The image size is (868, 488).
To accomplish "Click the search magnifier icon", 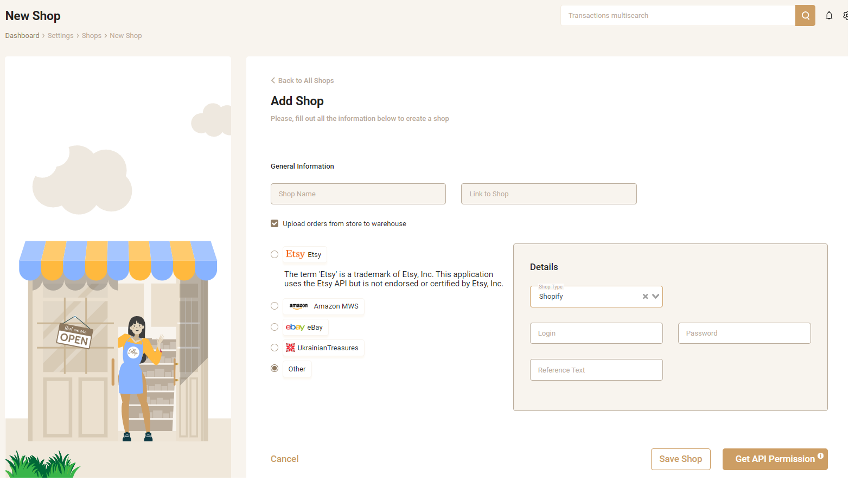I will 805,16.
